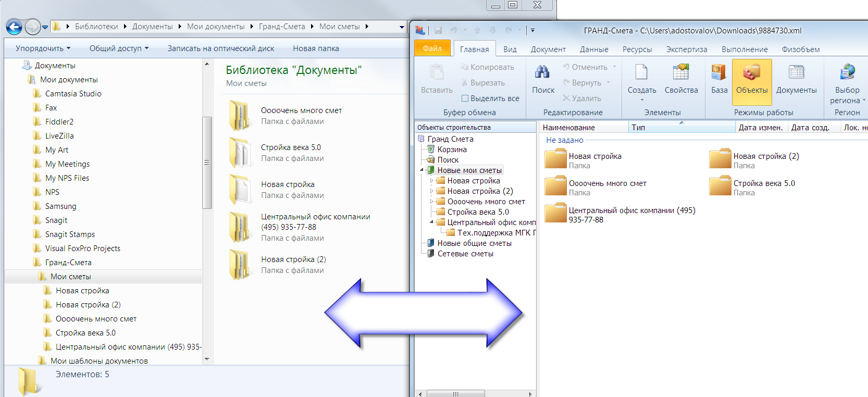This screenshot has height=397, width=868.
Task: Collapse the Центральный офис комп tree node
Action: [431, 222]
